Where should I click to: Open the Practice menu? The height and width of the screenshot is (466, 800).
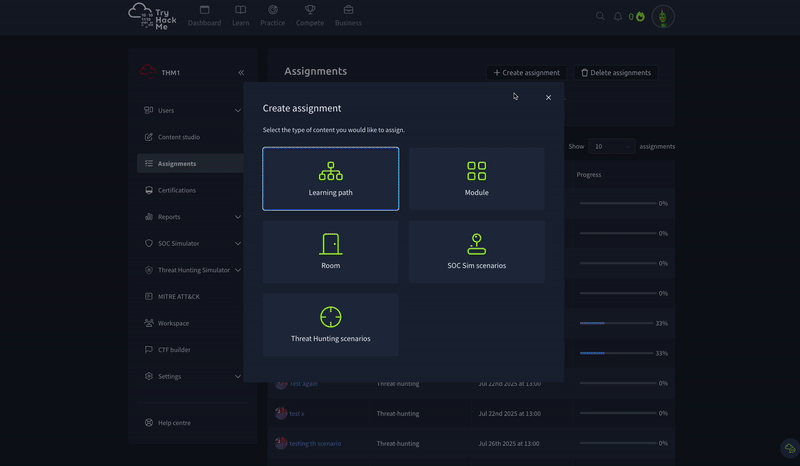click(x=272, y=16)
